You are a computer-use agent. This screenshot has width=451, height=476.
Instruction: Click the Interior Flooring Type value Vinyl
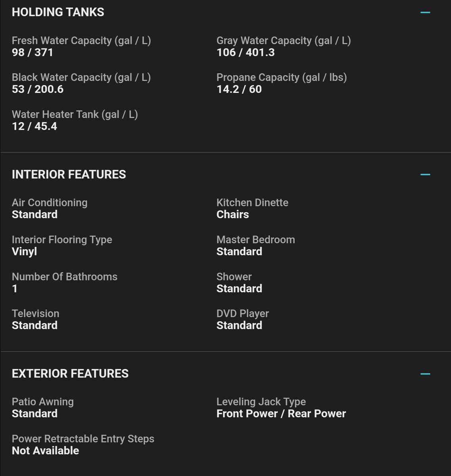[25, 251]
